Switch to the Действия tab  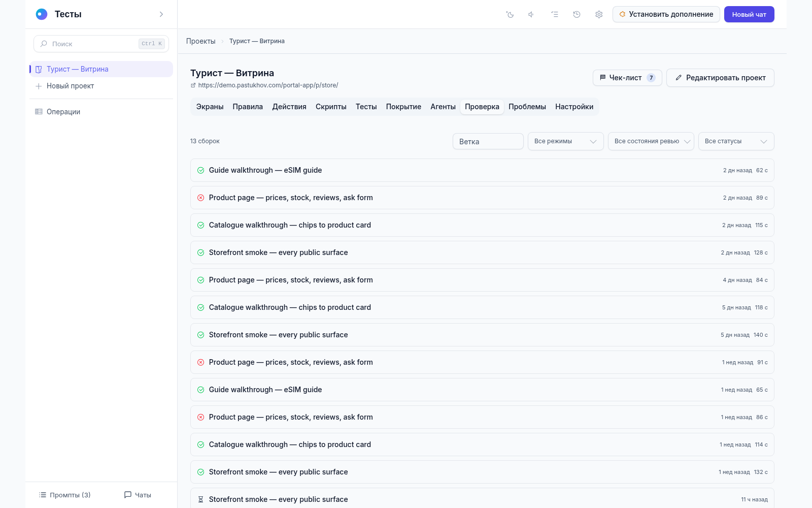pyautogui.click(x=289, y=107)
